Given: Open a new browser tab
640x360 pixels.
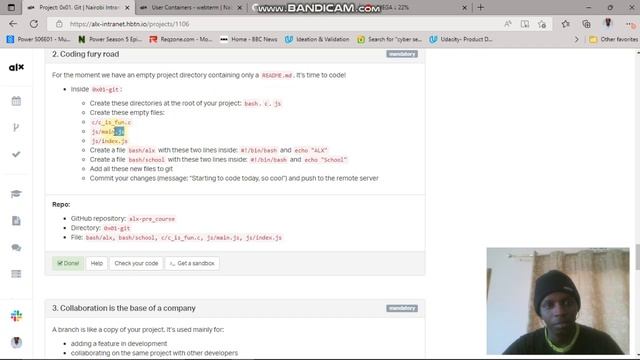Looking at the screenshot, I should click(x=481, y=7).
